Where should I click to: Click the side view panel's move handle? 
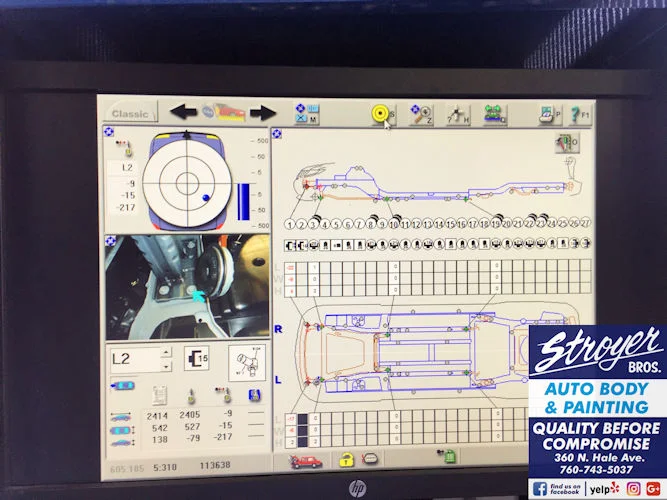(x=277, y=134)
